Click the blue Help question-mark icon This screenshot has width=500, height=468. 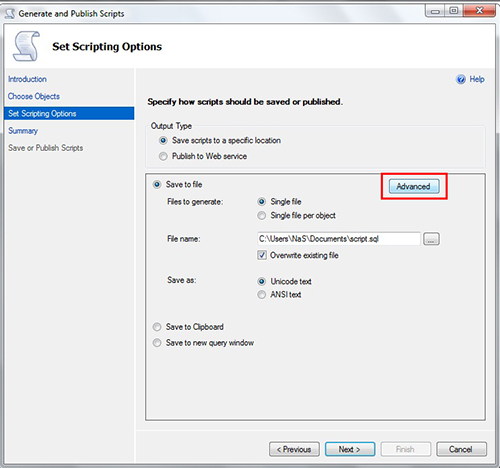[461, 79]
